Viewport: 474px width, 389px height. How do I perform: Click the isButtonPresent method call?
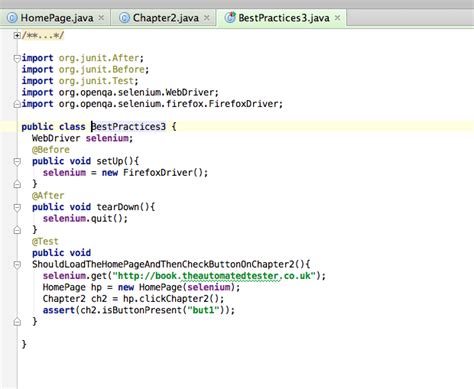click(x=142, y=310)
